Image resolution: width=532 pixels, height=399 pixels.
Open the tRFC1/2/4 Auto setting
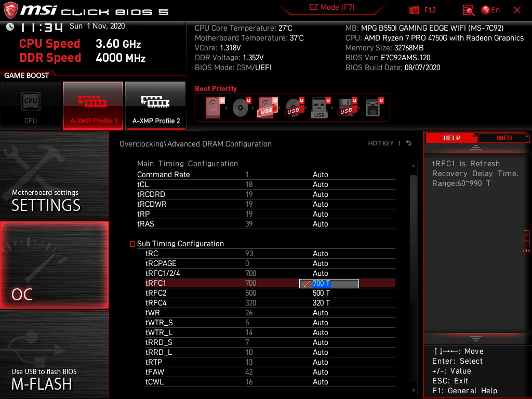click(x=320, y=273)
